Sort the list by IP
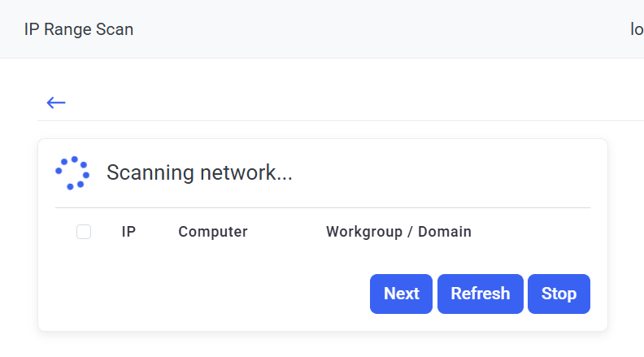Viewport: 644px width, 357px height. point(128,232)
